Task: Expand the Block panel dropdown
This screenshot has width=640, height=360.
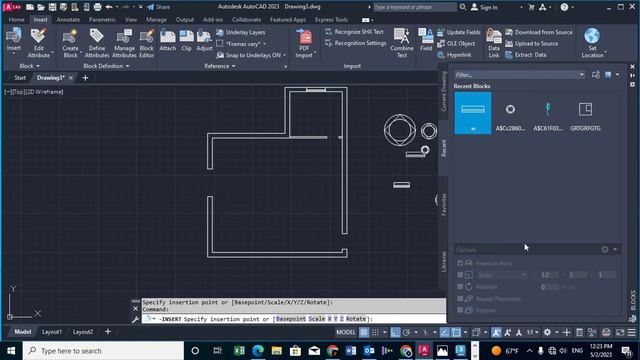Action: [29, 66]
